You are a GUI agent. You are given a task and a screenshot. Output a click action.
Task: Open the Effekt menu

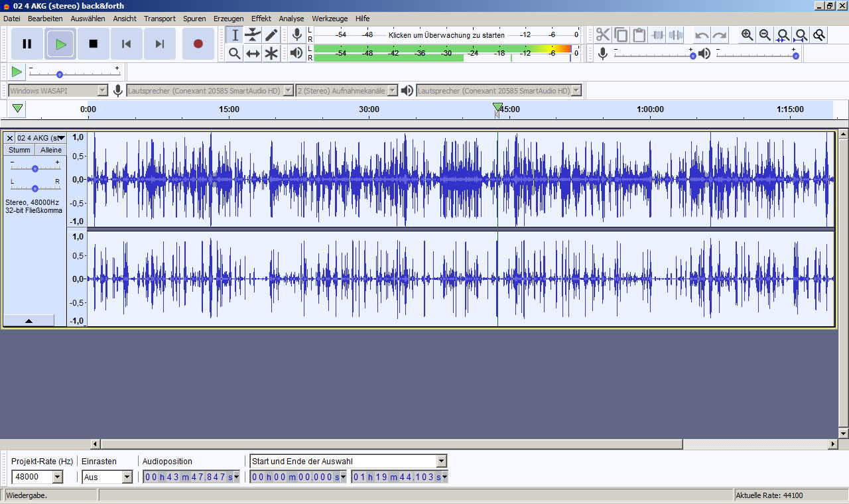[261, 19]
